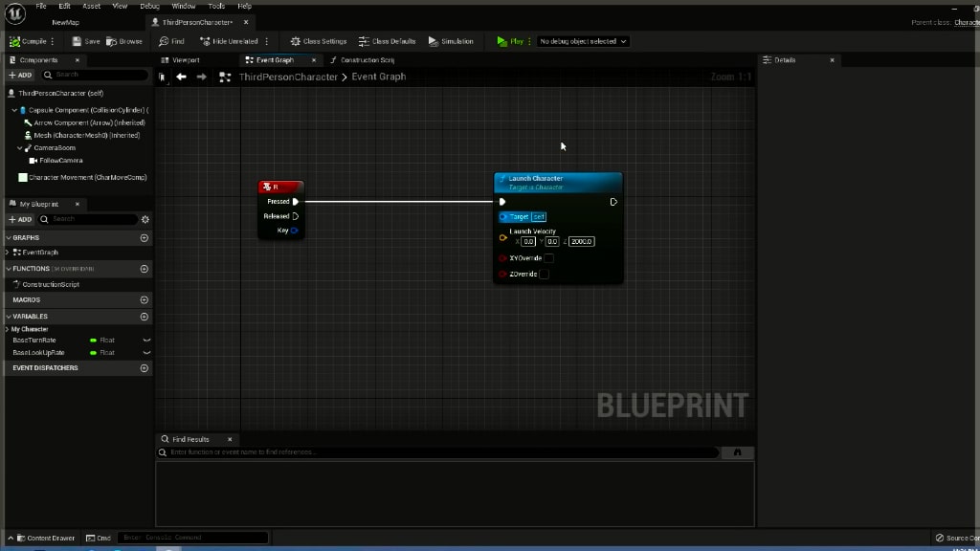Screen dimensions: 980x551
Task: Start Simulation mode
Action: coord(451,41)
